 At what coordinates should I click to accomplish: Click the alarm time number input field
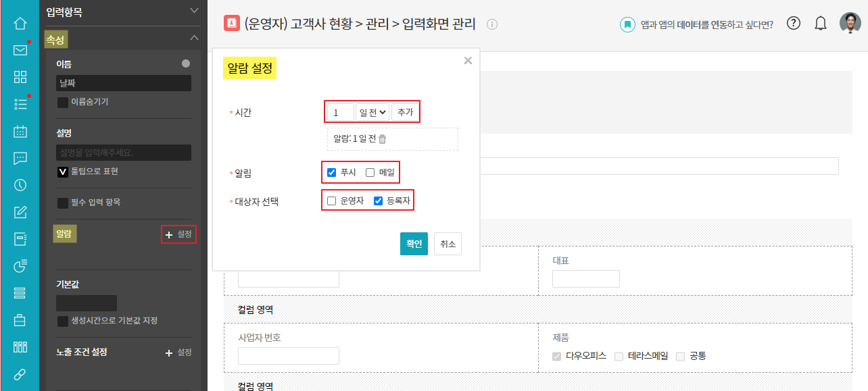341,112
